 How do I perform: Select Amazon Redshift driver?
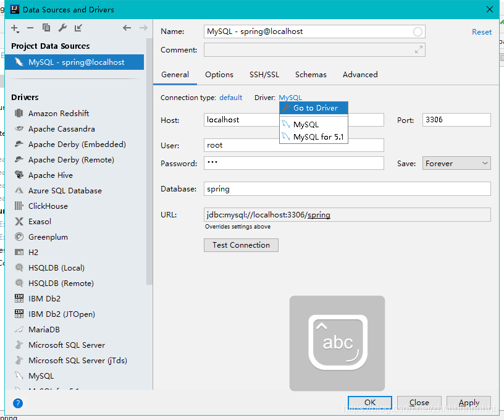(x=59, y=114)
